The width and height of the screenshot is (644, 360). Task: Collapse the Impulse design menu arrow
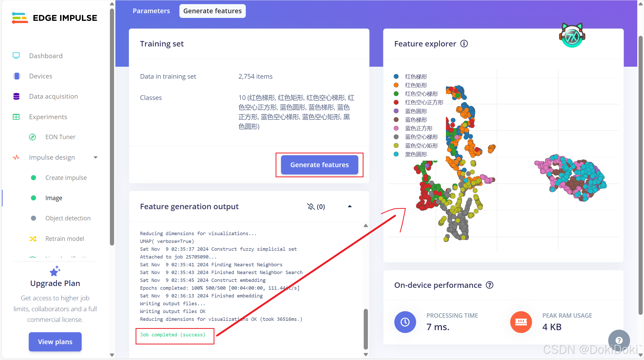[95, 158]
